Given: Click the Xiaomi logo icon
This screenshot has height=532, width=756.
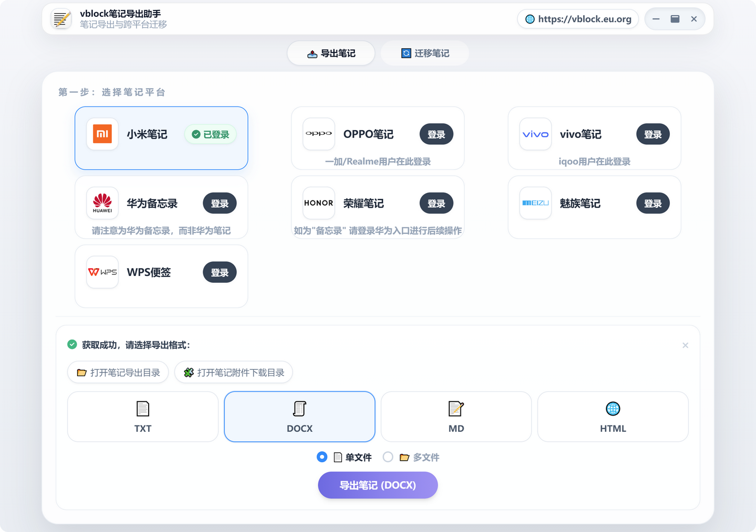Looking at the screenshot, I should (x=102, y=134).
